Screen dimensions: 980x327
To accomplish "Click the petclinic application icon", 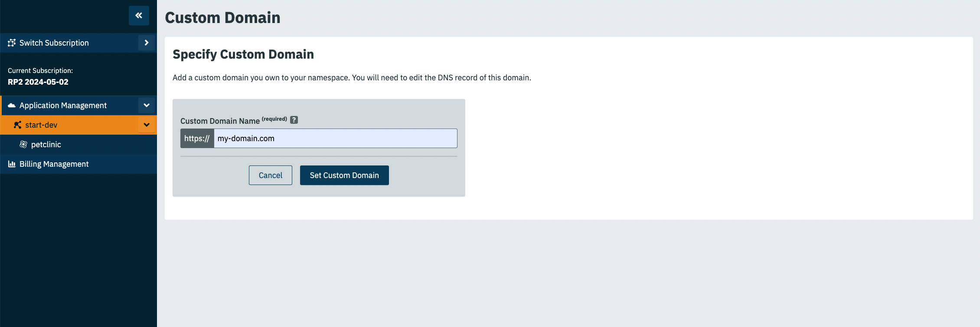I will tap(23, 145).
